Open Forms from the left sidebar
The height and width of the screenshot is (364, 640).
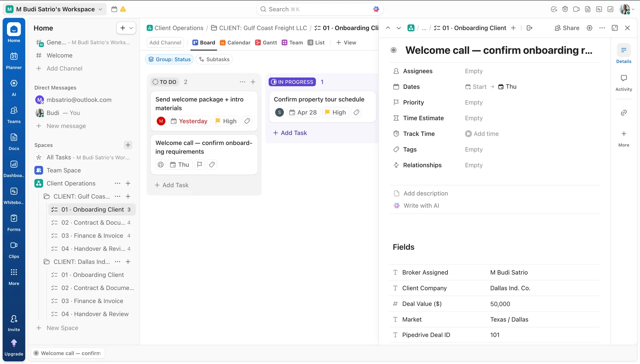[x=14, y=221]
